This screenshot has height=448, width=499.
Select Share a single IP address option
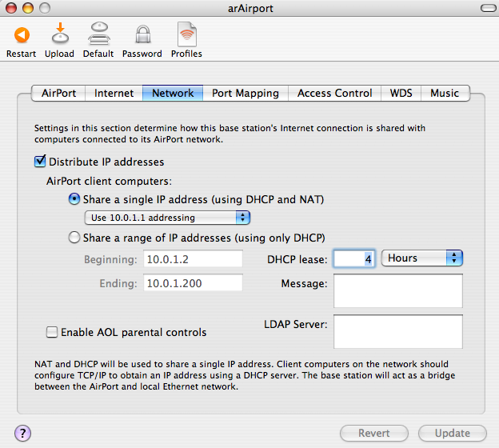pos(74,199)
